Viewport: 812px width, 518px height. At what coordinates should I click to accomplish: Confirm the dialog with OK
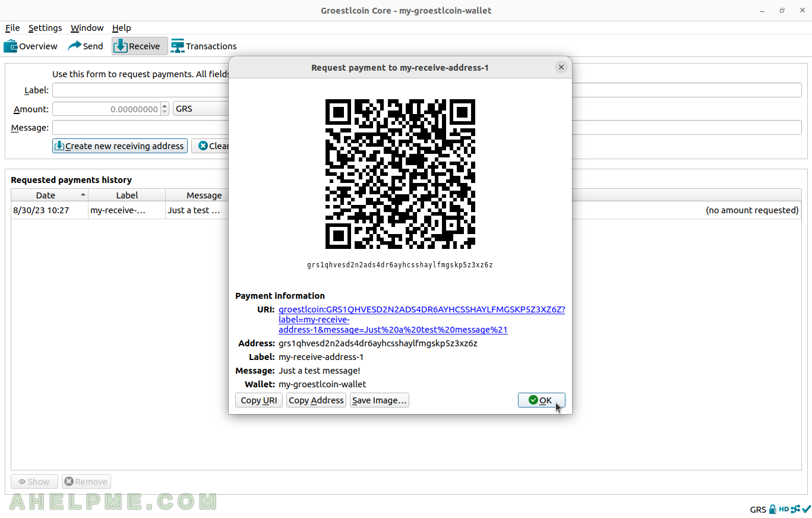(x=541, y=400)
